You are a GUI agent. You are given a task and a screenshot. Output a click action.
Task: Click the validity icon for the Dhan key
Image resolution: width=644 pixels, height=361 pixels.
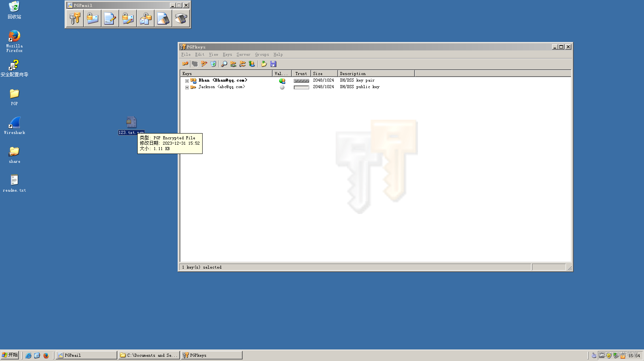pyautogui.click(x=282, y=81)
